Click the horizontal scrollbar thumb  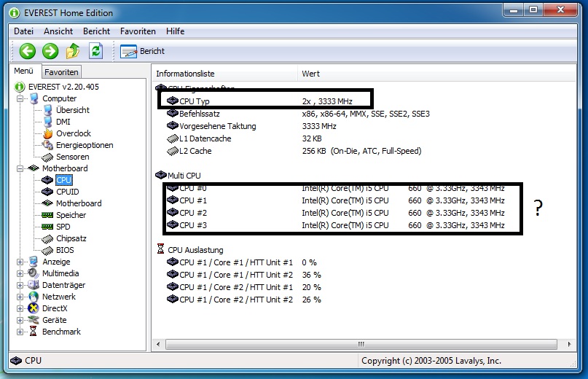coord(361,344)
